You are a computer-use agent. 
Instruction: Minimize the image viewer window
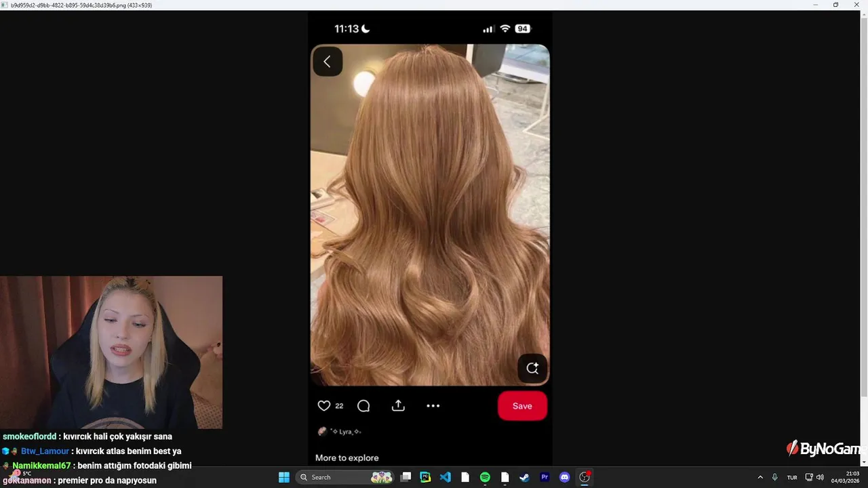click(815, 5)
